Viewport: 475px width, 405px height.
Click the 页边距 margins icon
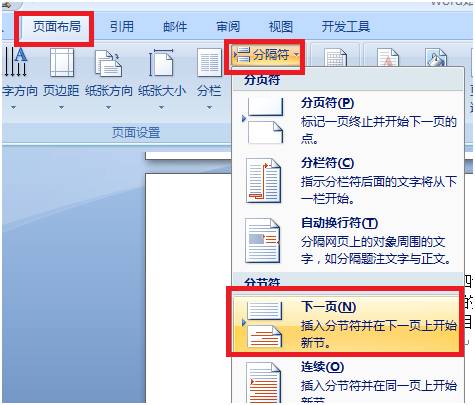point(62,62)
